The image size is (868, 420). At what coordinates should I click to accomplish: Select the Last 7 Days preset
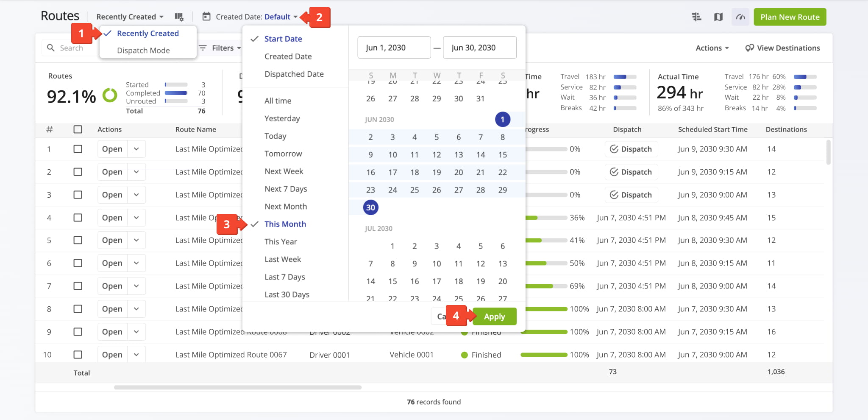coord(284,277)
